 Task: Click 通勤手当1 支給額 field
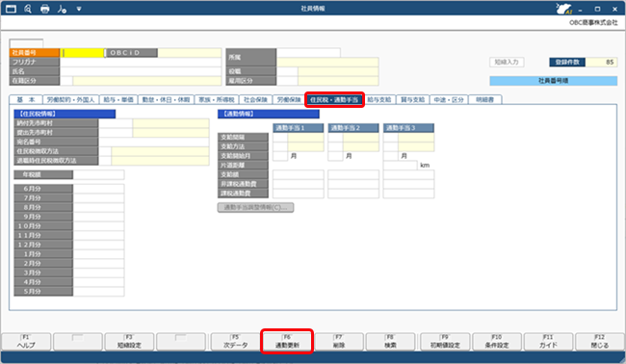pyautogui.click(x=299, y=174)
